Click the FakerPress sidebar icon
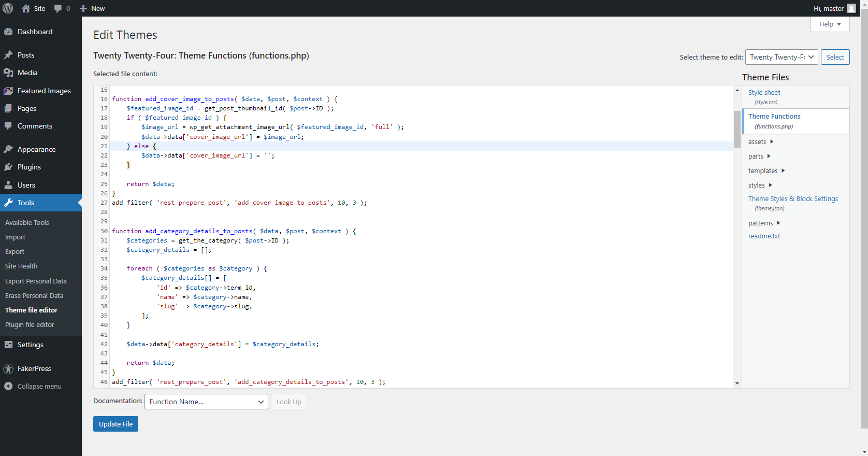Screen dimensions: 868x456 pos(8,368)
